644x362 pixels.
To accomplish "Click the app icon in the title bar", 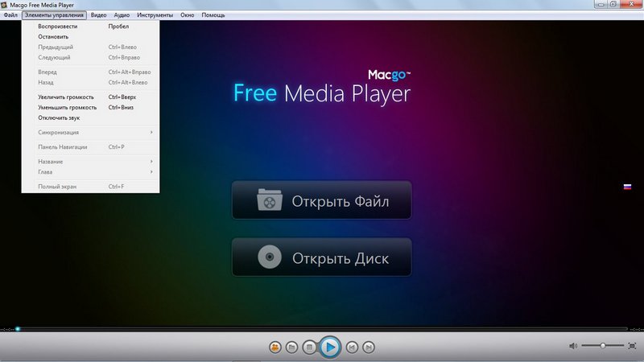I will 4,5.
